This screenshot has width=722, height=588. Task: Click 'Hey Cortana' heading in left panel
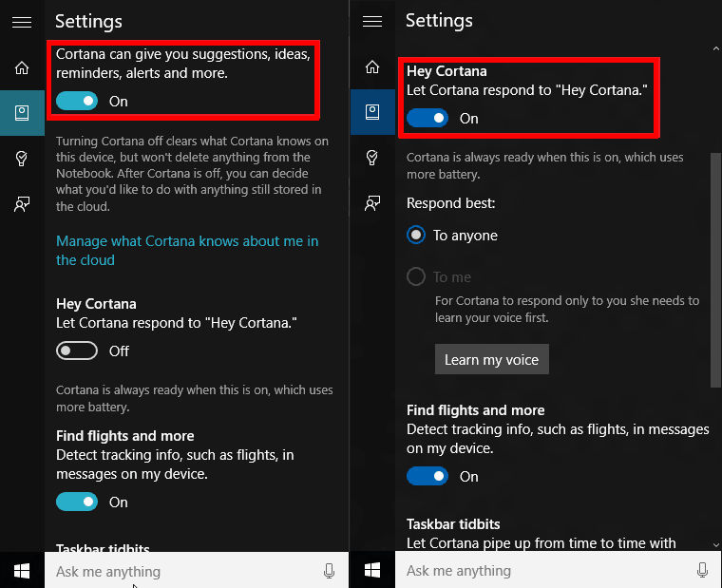(x=96, y=304)
